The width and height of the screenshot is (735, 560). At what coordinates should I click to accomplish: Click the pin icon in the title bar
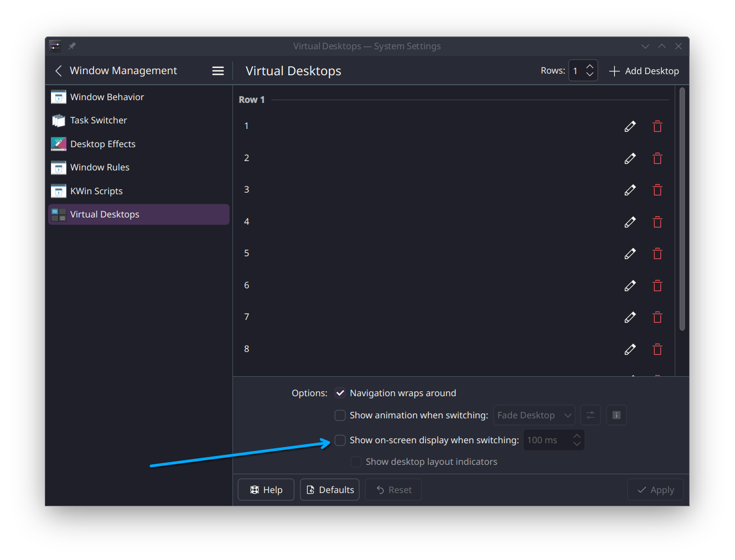click(72, 46)
